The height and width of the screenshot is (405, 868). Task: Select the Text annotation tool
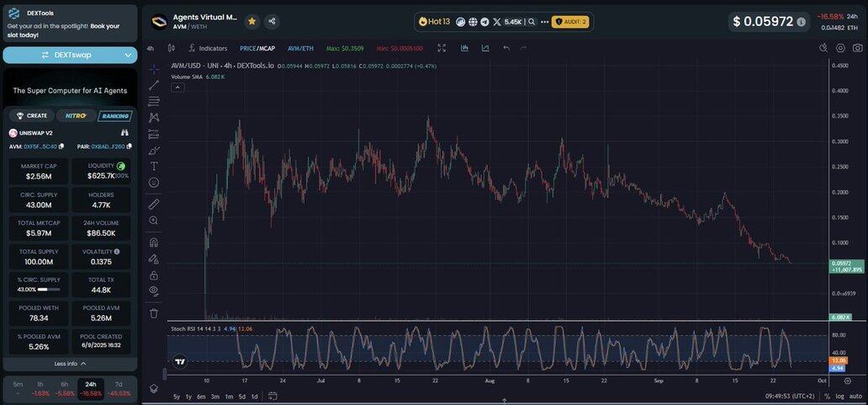[x=154, y=166]
